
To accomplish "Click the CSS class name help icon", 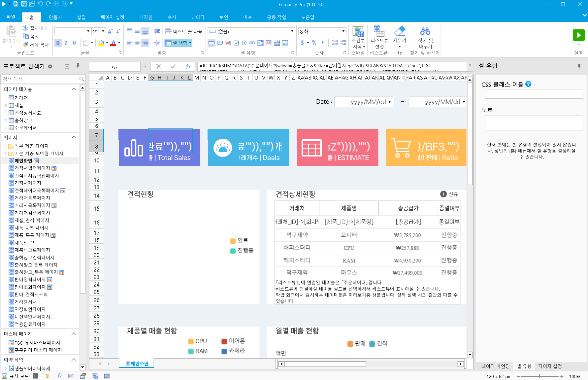I will (x=528, y=84).
